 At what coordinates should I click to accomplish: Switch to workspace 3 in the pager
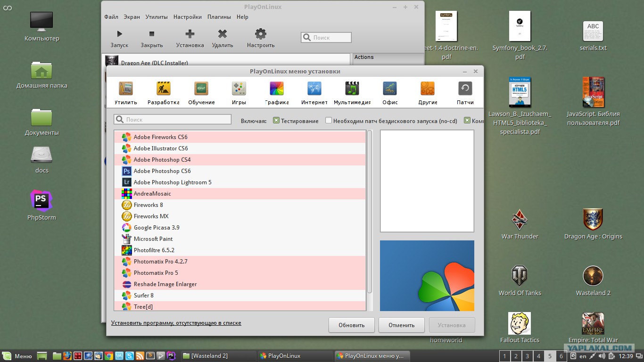(527, 356)
